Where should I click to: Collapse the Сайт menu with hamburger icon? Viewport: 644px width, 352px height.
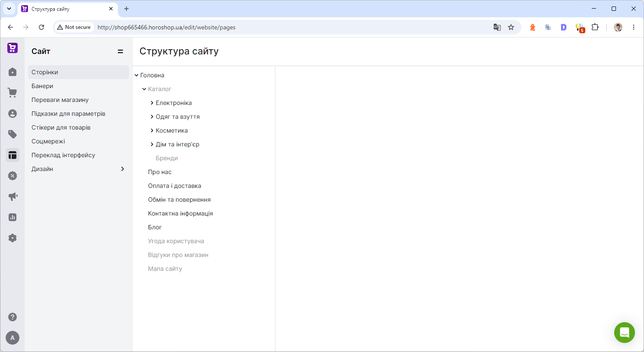[x=120, y=51]
